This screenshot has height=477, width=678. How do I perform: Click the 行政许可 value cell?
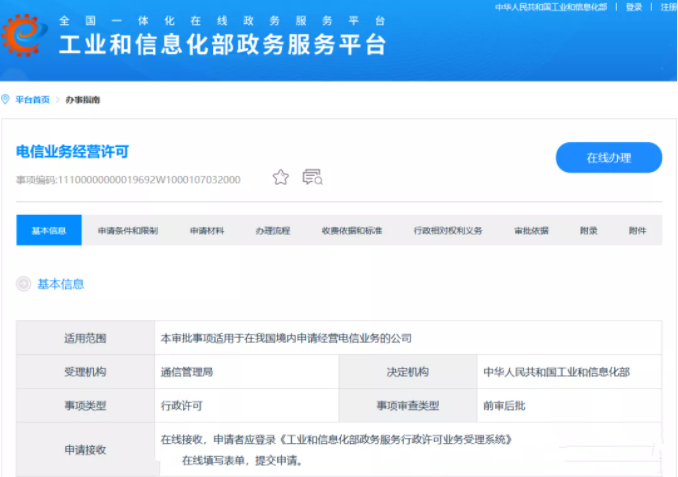[x=246, y=405]
